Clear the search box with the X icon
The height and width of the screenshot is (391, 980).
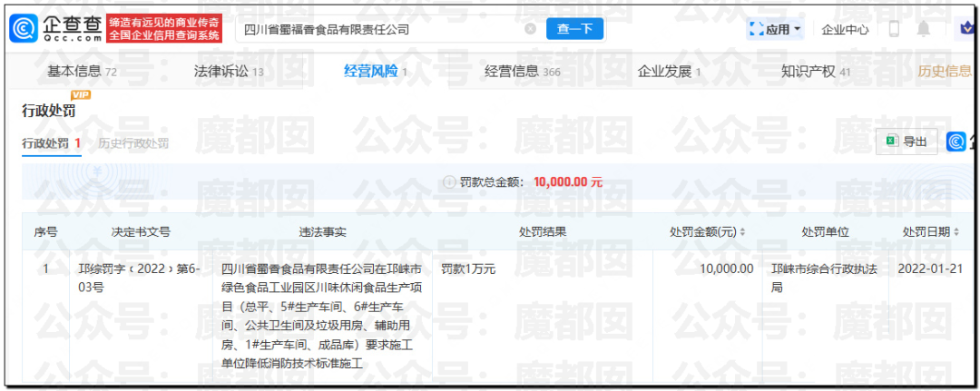530,29
